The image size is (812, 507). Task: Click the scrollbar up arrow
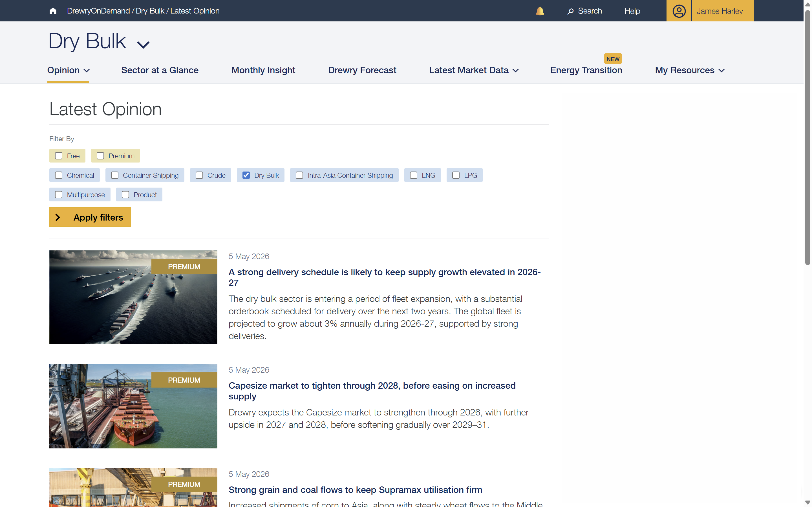(808, 4)
